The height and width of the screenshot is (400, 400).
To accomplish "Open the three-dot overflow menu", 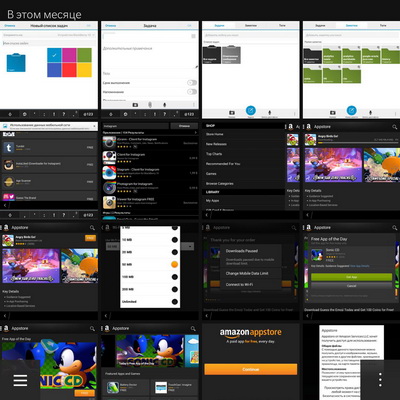I will coord(380,380).
